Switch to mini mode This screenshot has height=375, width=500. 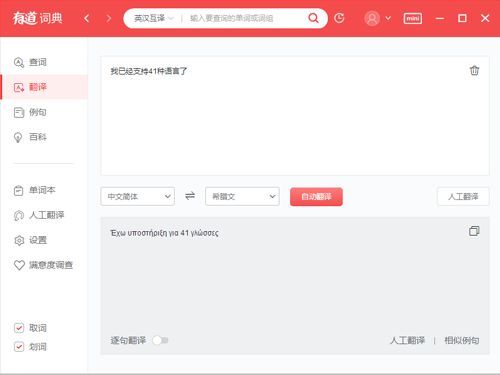(413, 18)
